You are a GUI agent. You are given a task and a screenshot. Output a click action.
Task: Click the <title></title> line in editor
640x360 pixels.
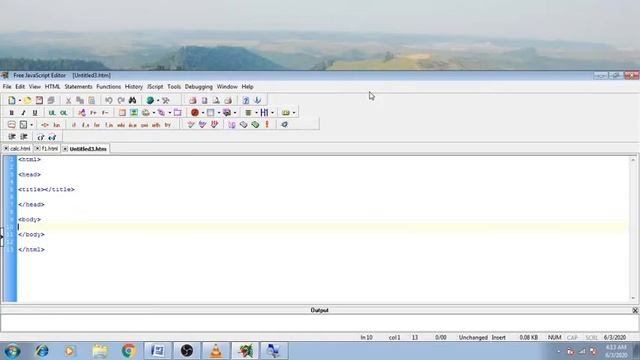point(46,189)
